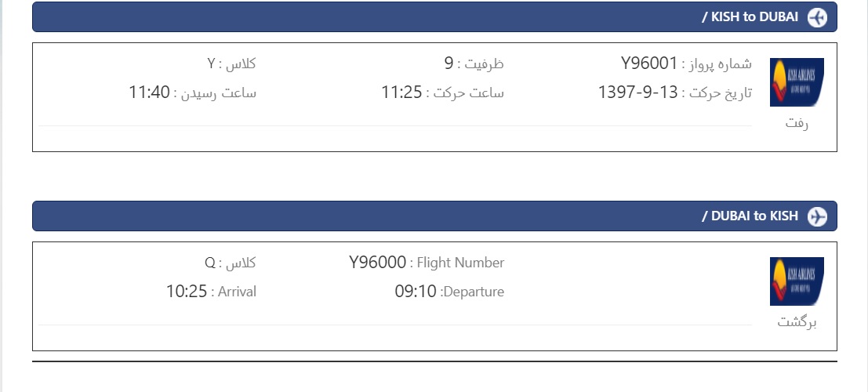The image size is (868, 392).
Task: Click the airplane icon beside DUBAI to KISH
Action: pyautogui.click(x=817, y=216)
